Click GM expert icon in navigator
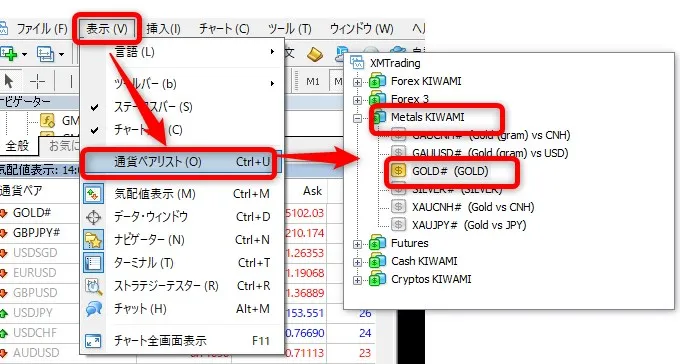Screen dimensions: 680x364 point(47,120)
